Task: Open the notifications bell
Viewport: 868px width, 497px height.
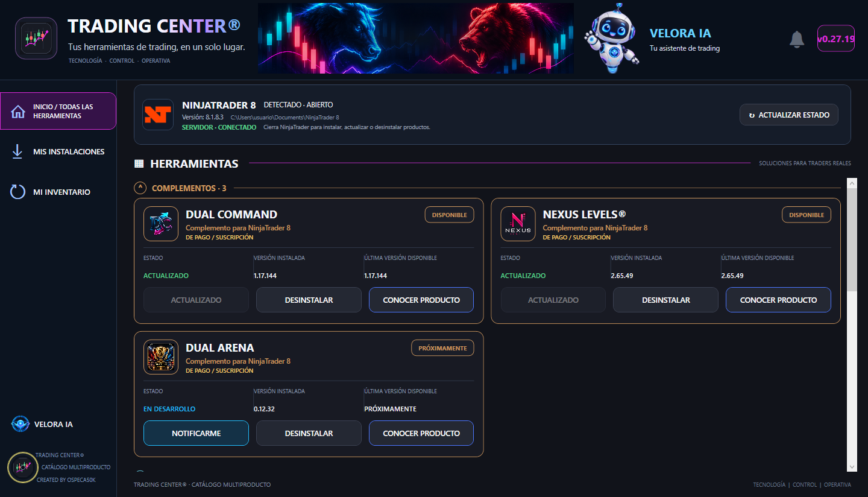Action: pyautogui.click(x=797, y=39)
